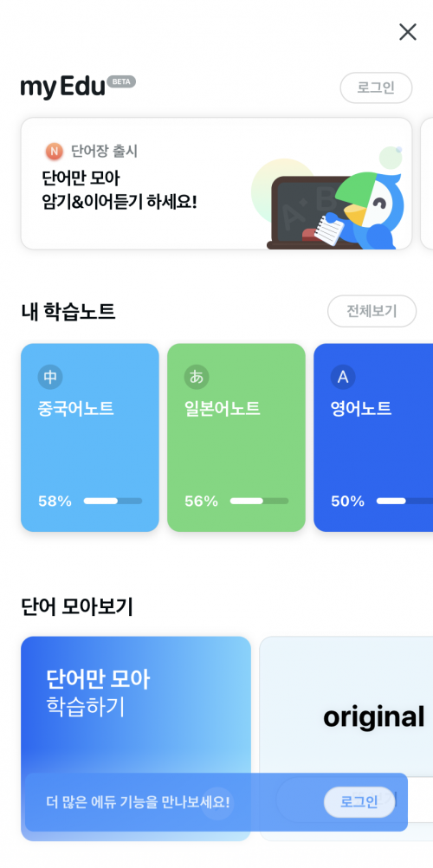Open the 중국어노트 card
The image size is (433, 868).
[x=90, y=437]
